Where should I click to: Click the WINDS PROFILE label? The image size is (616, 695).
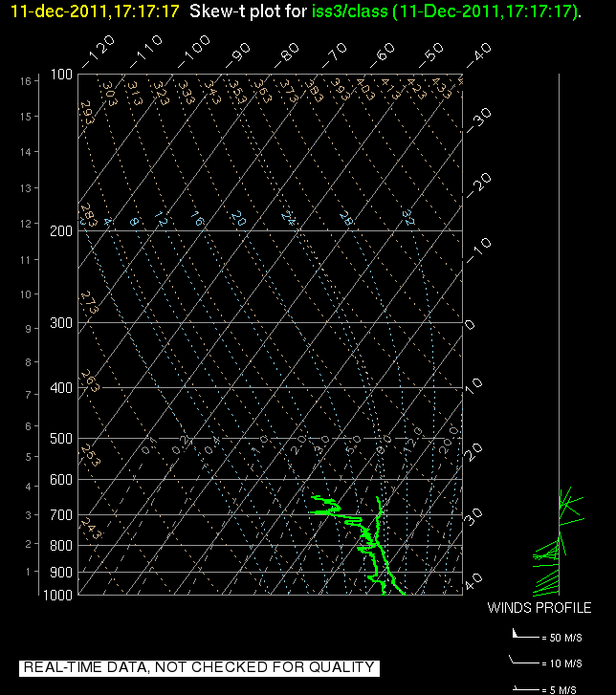(x=539, y=608)
